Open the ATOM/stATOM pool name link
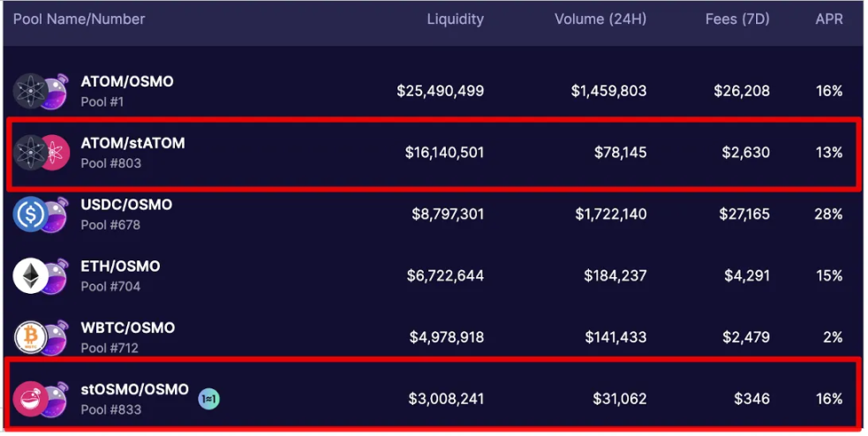 coord(132,143)
